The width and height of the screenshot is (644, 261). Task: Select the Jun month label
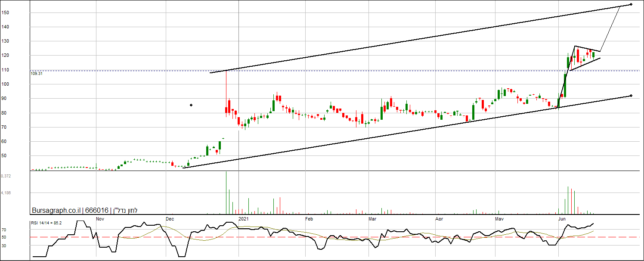click(562, 219)
